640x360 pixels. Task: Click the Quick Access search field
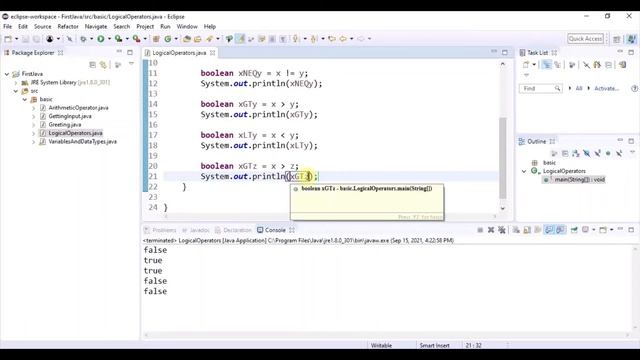585,39
